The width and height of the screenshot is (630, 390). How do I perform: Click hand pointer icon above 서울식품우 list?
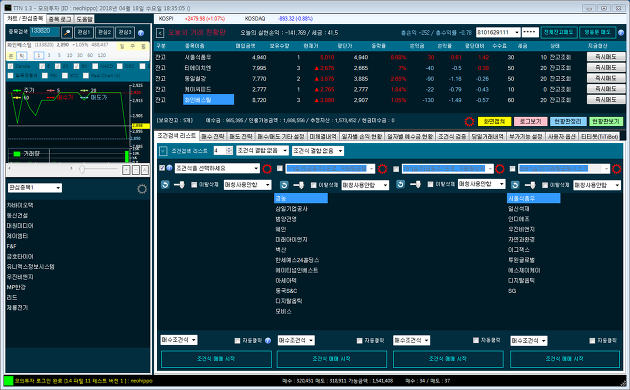click(x=530, y=185)
